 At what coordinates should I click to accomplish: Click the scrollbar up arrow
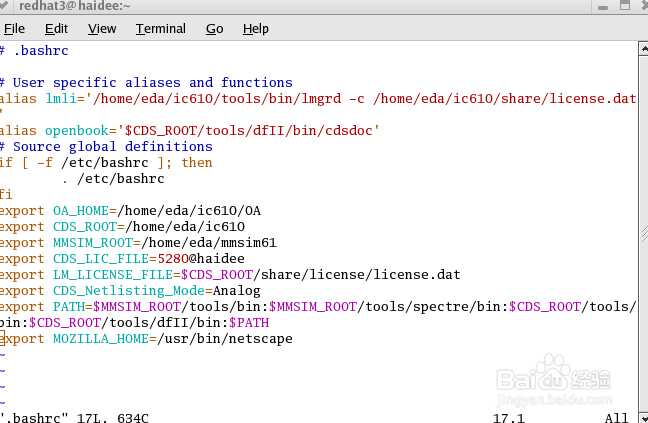641,48
